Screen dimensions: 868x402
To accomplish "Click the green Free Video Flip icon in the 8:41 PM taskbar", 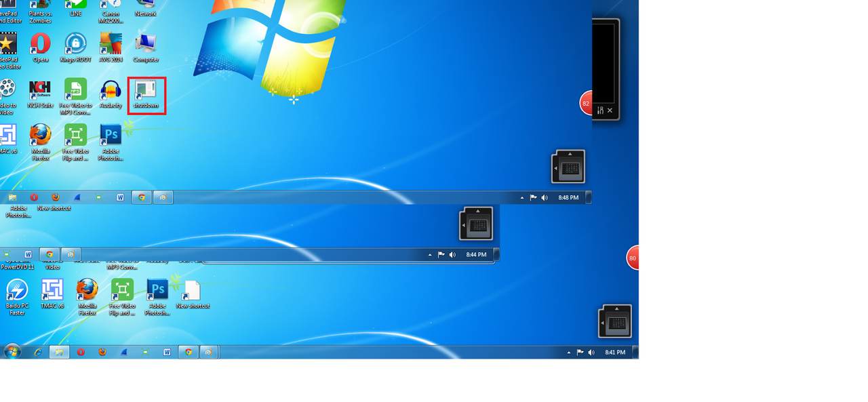I will [146, 352].
